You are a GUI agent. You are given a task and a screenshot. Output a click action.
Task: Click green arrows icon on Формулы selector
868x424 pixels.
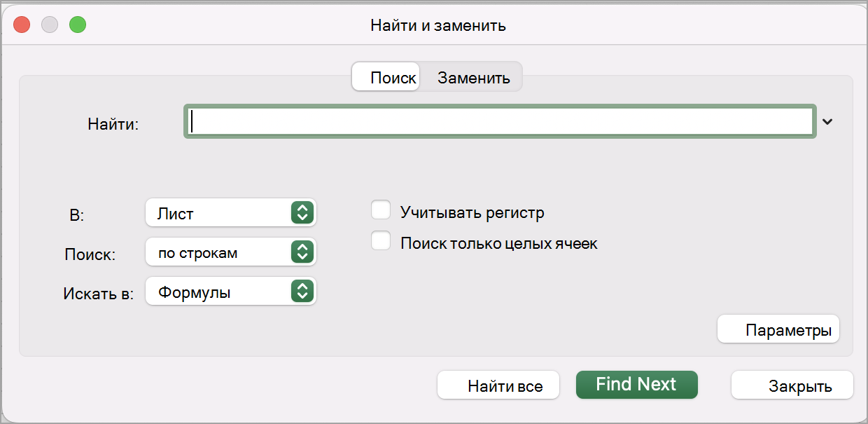[301, 292]
